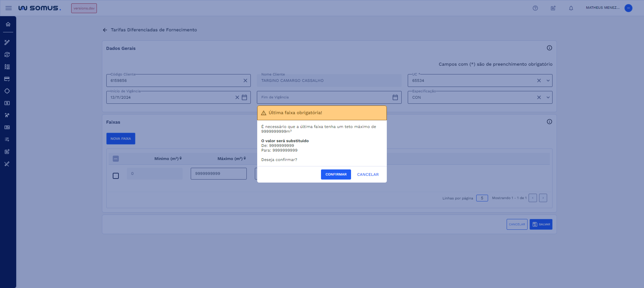Expand the Especificação dropdown arrow
The image size is (644, 288).
click(x=548, y=97)
